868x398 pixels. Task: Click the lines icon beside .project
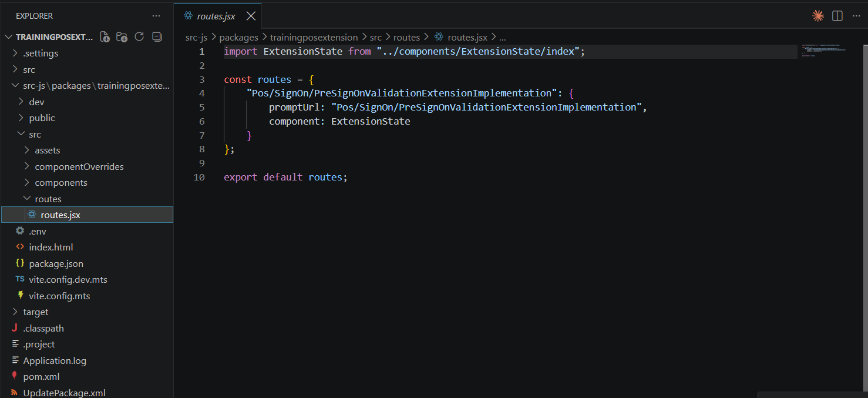(15, 344)
